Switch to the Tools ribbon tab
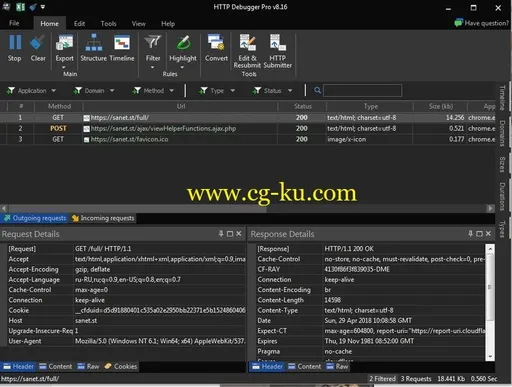 pyautogui.click(x=108, y=24)
